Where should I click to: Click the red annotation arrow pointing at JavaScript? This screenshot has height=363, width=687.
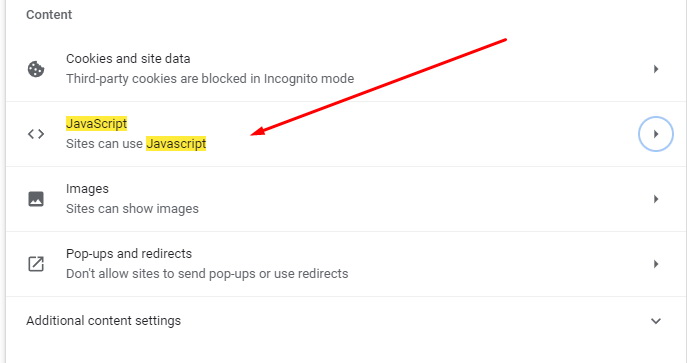click(x=379, y=87)
